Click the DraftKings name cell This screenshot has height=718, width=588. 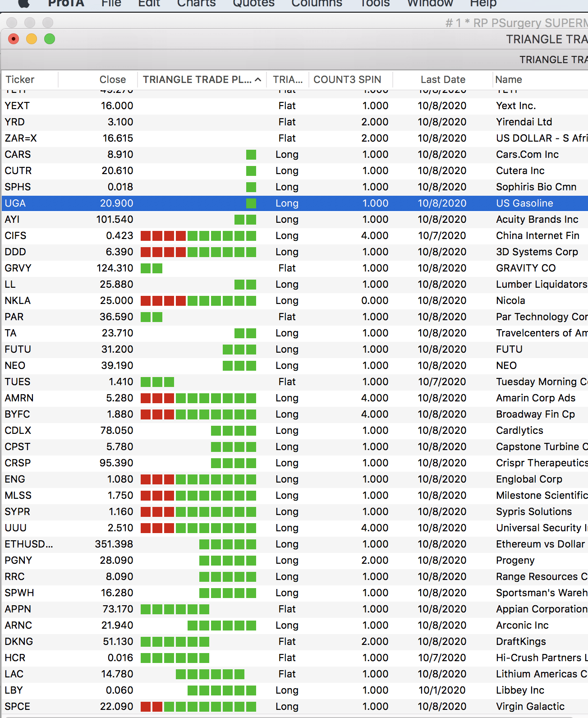coord(521,642)
